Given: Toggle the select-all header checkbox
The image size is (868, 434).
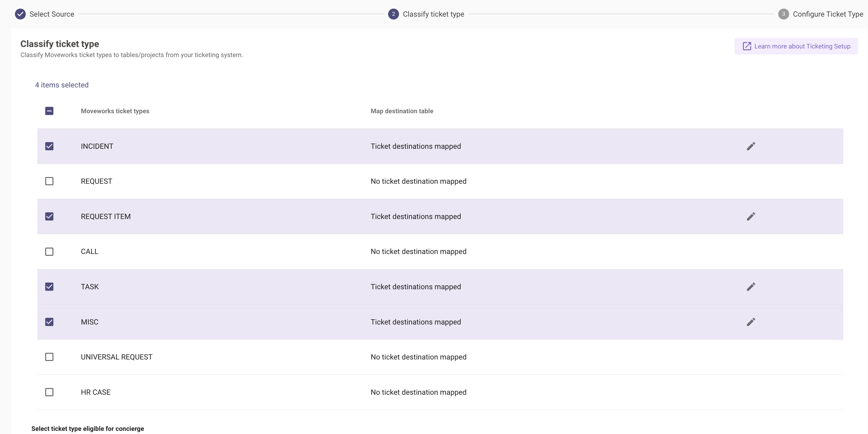Looking at the screenshot, I should (49, 111).
